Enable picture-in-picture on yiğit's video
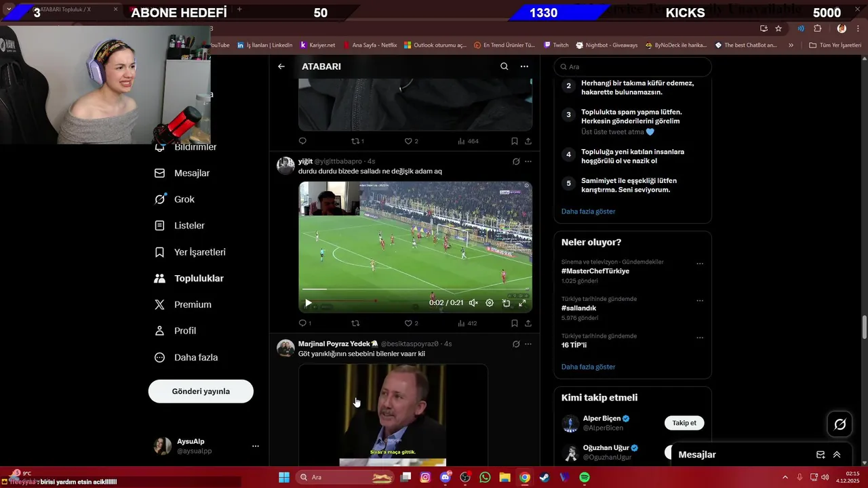This screenshot has width=868, height=488. 506,303
